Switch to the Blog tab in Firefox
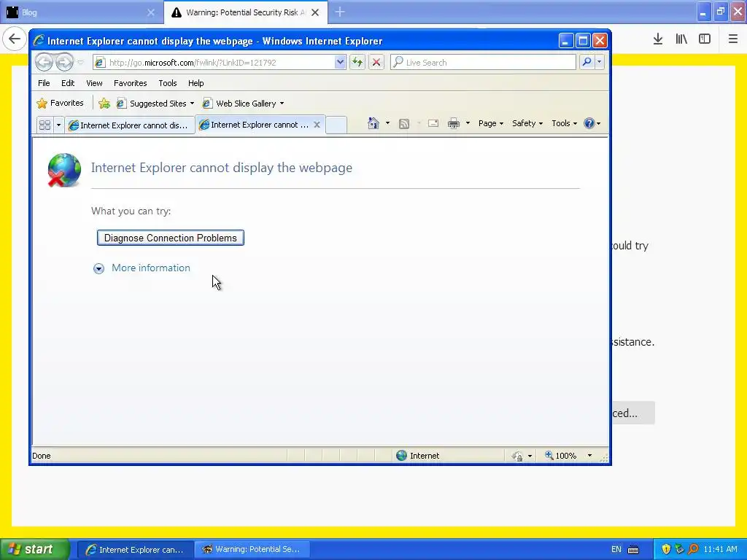 tap(81, 12)
